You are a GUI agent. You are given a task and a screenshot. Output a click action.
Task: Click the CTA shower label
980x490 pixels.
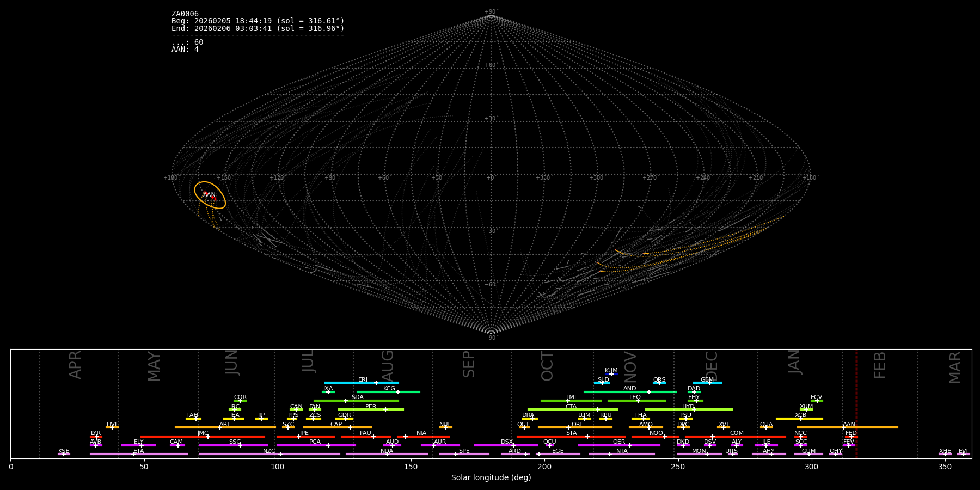click(x=571, y=407)
